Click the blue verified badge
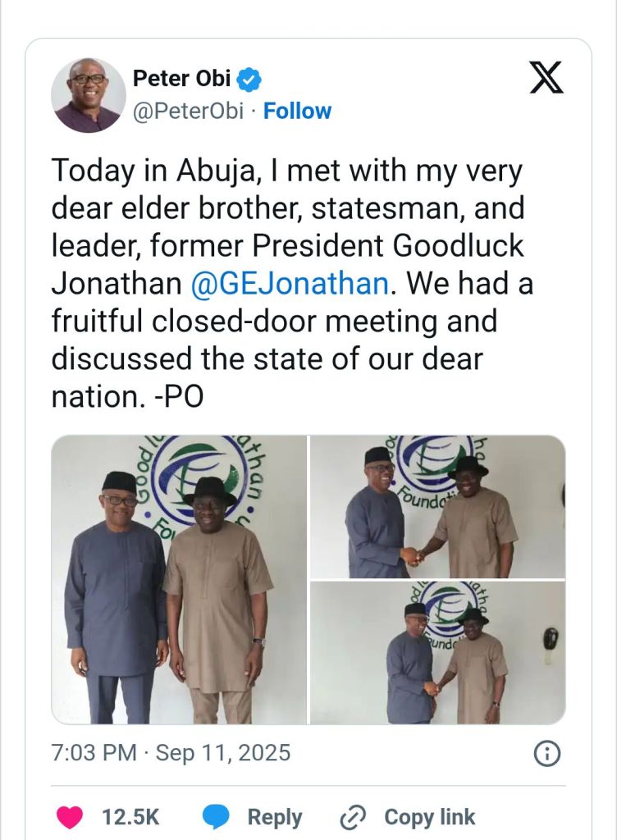 [x=250, y=80]
